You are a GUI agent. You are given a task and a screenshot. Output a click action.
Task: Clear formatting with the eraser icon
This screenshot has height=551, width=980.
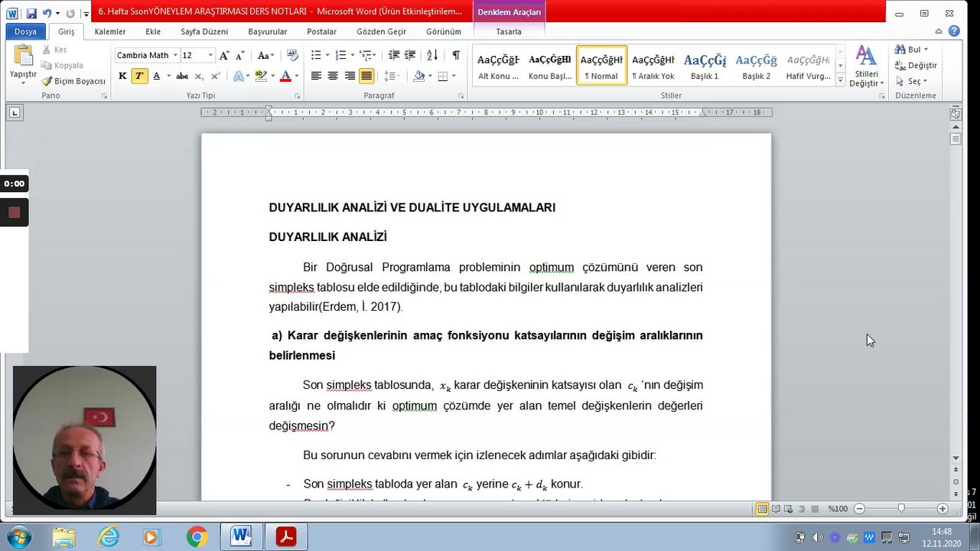[292, 55]
